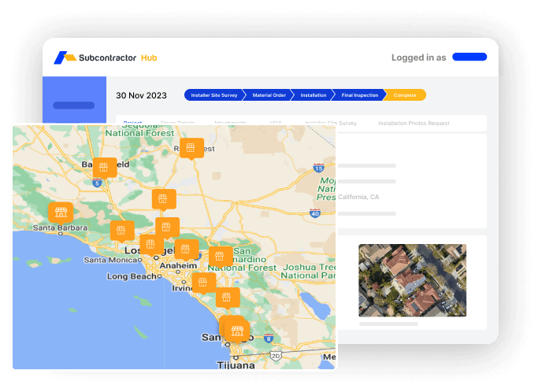Click the logged-in user name pill
The image size is (542, 392).
(470, 57)
